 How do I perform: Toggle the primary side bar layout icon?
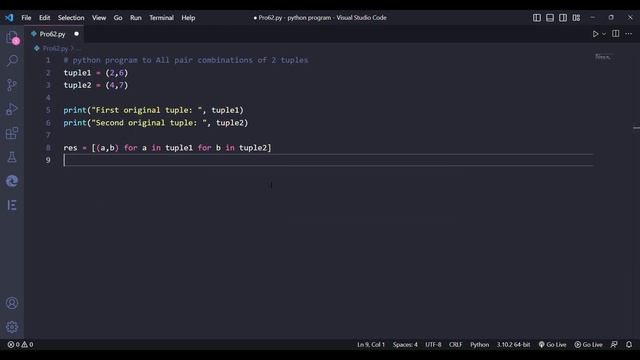[x=537, y=18]
